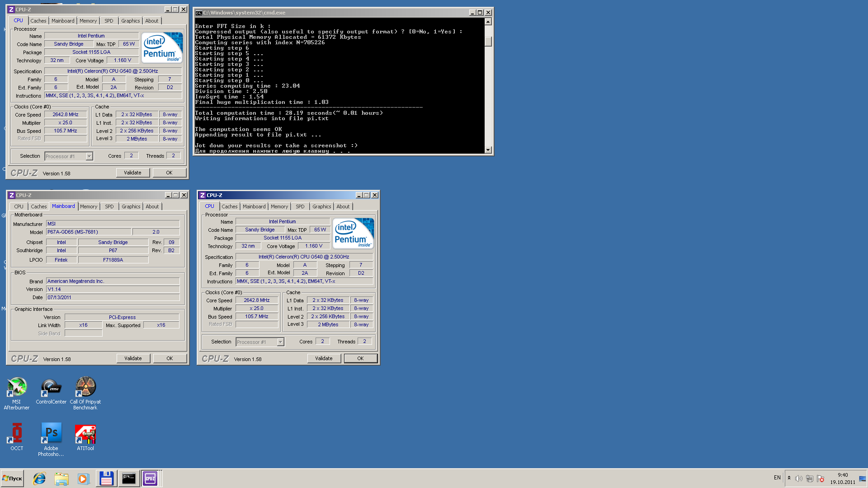The width and height of the screenshot is (868, 488).
Task: Click Validate in top-left CPU-Z window
Action: pyautogui.click(x=132, y=173)
